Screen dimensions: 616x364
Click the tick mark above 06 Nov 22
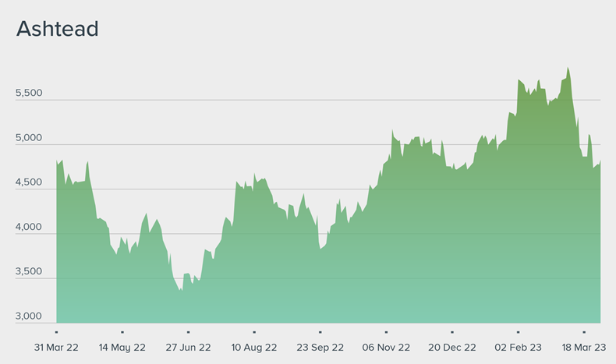(386, 331)
